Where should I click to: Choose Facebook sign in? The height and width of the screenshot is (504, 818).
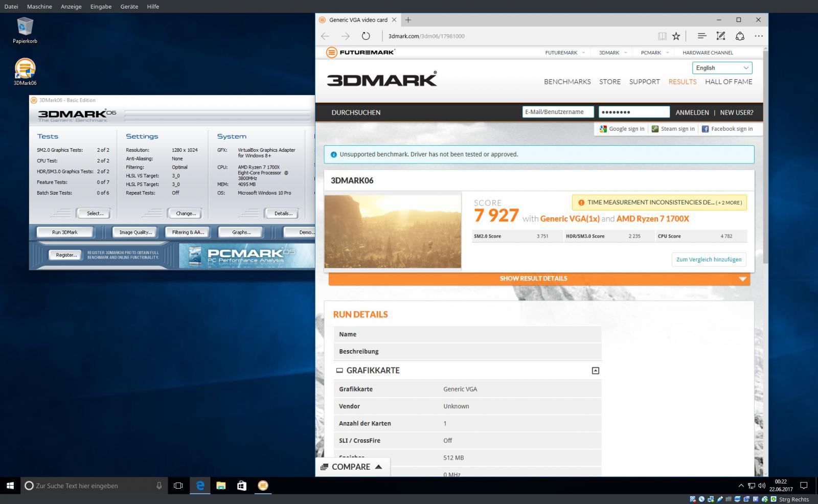pos(727,129)
